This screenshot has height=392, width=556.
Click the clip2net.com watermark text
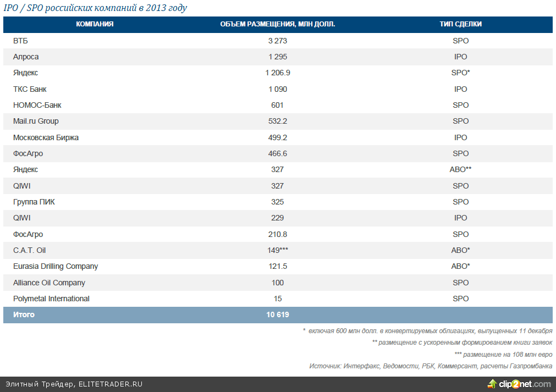[x=525, y=384]
